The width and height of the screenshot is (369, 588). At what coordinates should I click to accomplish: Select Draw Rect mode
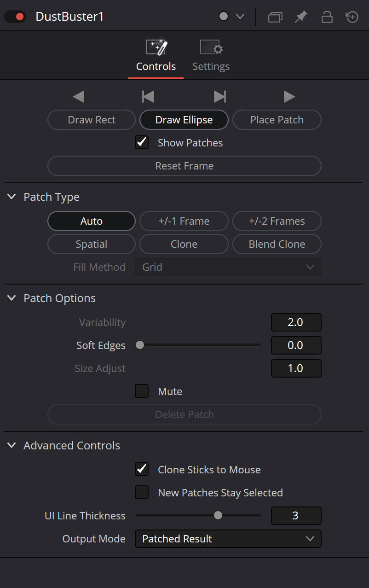coord(92,120)
